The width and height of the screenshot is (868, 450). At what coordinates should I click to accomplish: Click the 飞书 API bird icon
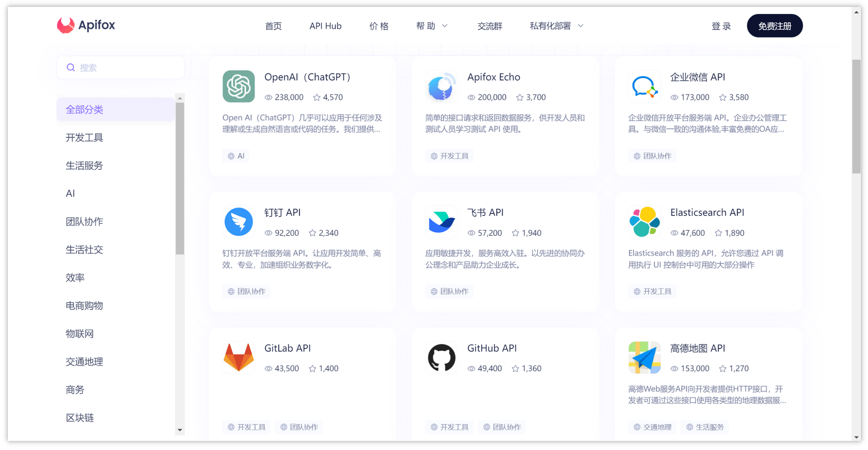point(441,222)
